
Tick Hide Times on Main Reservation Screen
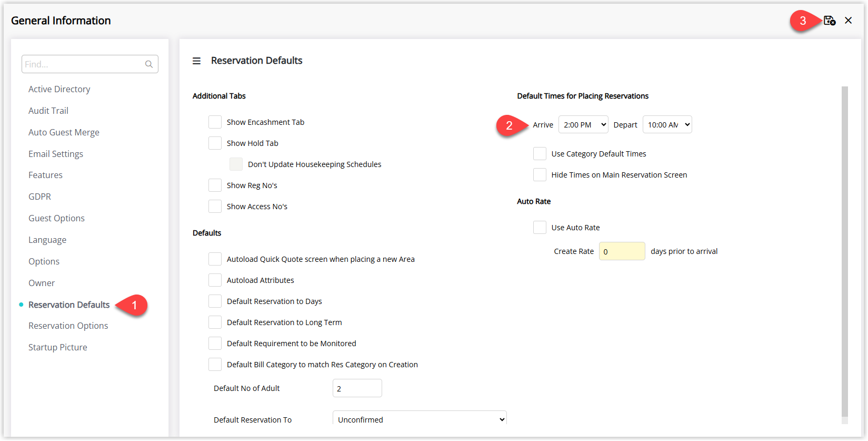[x=540, y=175]
